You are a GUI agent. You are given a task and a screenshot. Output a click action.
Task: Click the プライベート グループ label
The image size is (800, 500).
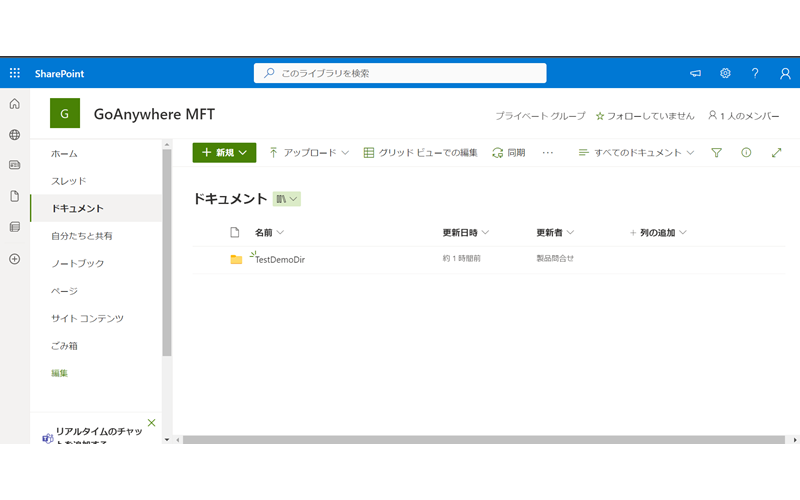pyautogui.click(x=540, y=116)
